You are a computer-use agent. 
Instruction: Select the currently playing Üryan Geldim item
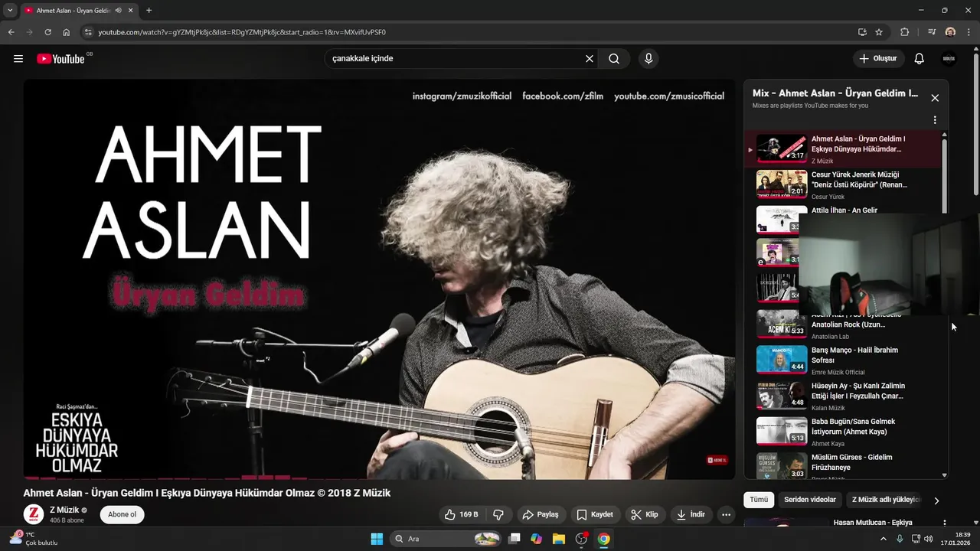coord(842,148)
